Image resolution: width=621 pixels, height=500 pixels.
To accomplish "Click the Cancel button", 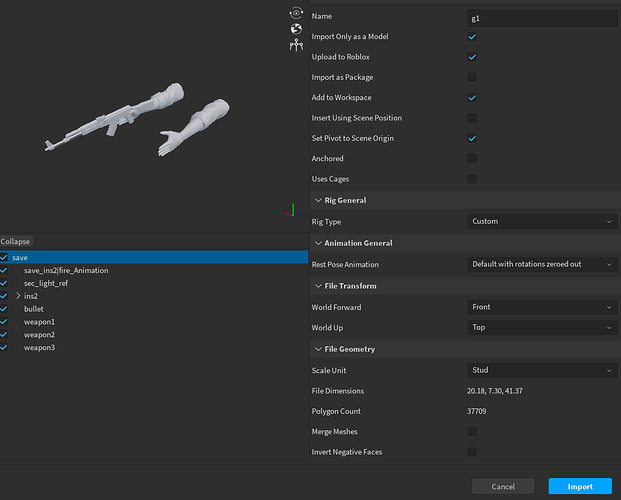I will click(x=503, y=486).
